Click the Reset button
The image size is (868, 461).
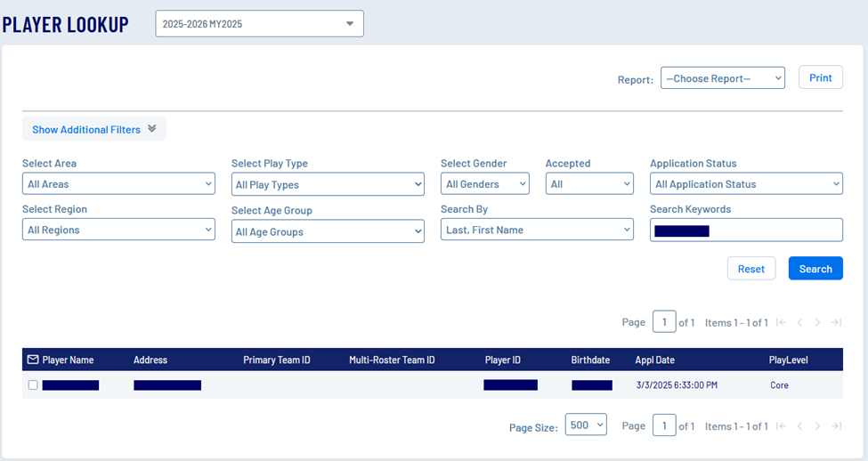(750, 269)
